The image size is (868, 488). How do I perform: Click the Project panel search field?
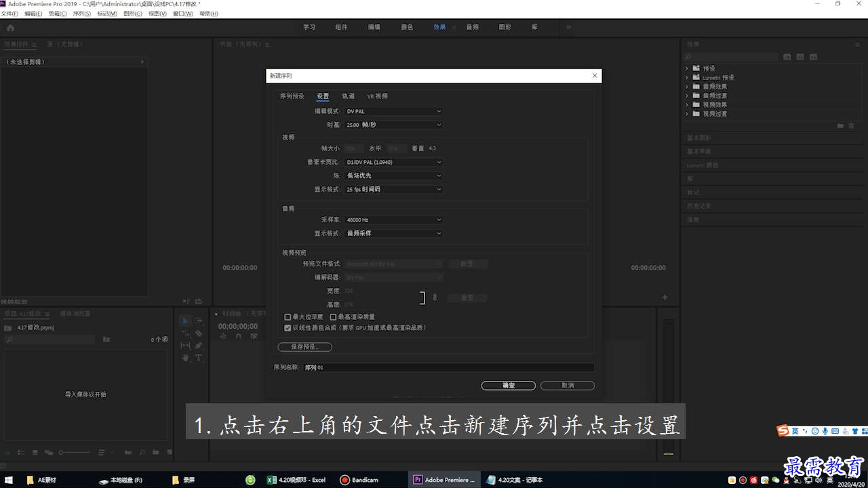coord(50,340)
